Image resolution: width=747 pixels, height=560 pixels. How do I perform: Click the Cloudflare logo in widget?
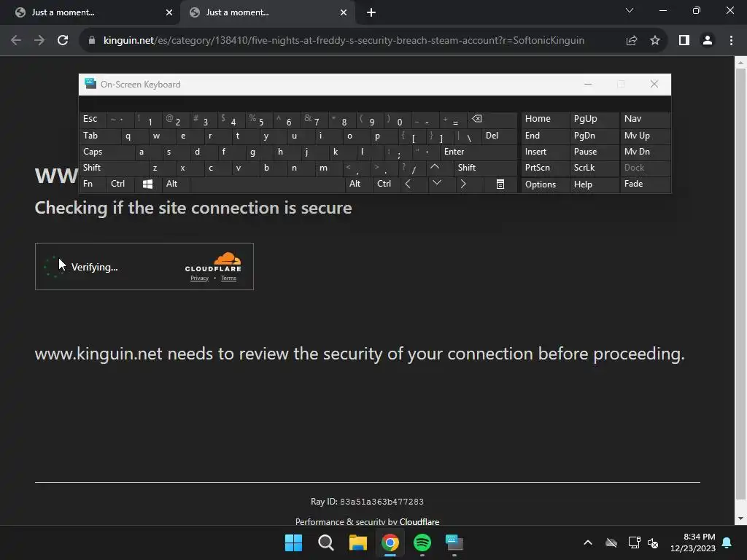tap(213, 262)
